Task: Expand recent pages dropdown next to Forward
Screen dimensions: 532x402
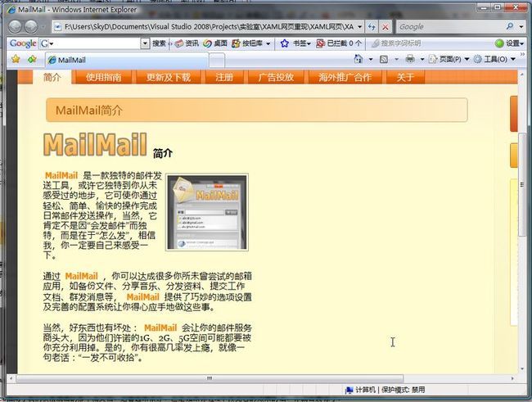Action: pyautogui.click(x=43, y=27)
